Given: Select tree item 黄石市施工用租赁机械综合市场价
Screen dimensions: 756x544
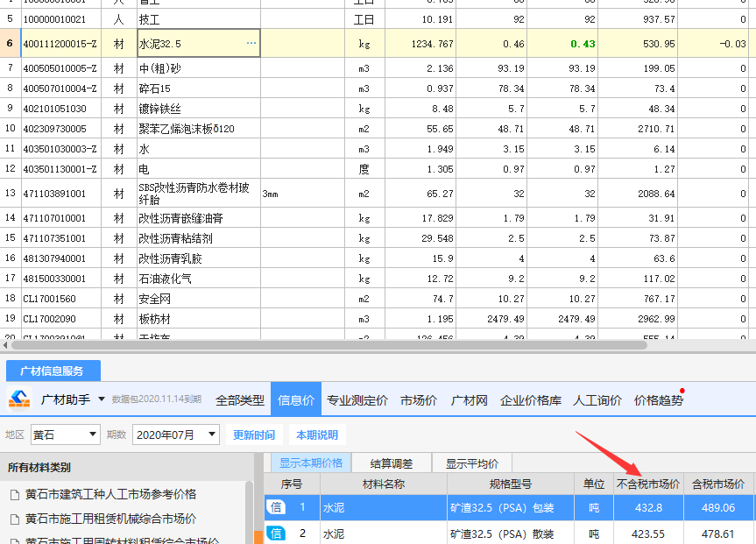Looking at the screenshot, I should [110, 519].
